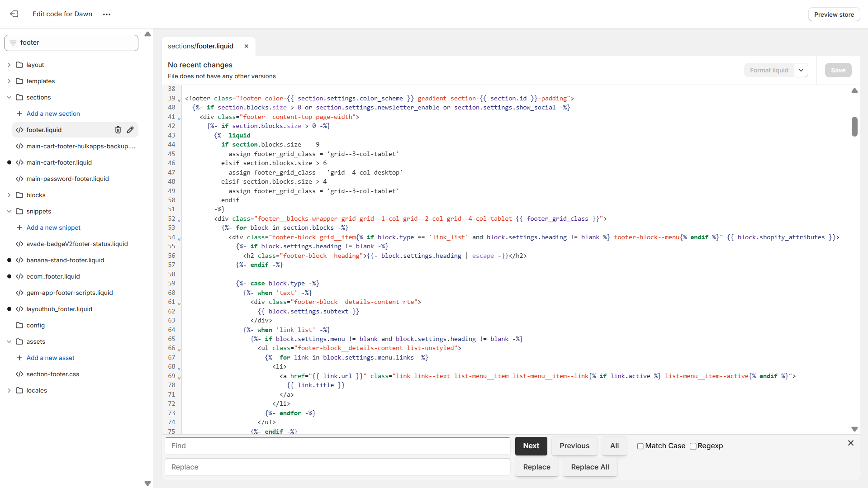The image size is (868, 488).
Task: Click the folder icon beside templates
Action: pos(19,81)
